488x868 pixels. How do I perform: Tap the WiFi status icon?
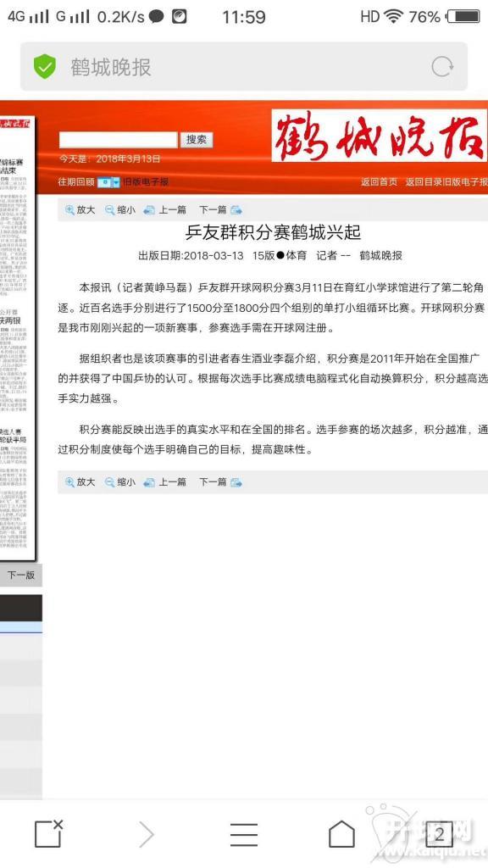tap(393, 17)
